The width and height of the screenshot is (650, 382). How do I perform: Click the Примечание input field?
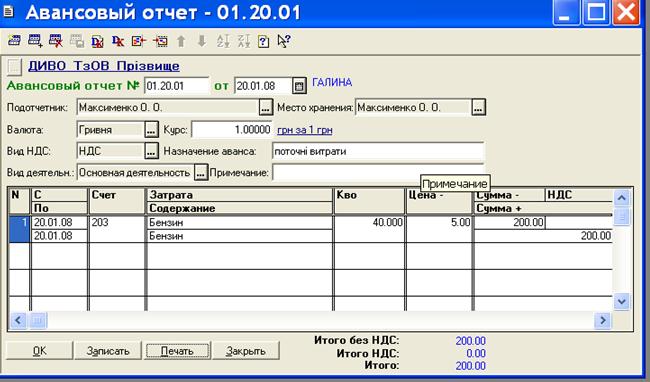(x=378, y=173)
